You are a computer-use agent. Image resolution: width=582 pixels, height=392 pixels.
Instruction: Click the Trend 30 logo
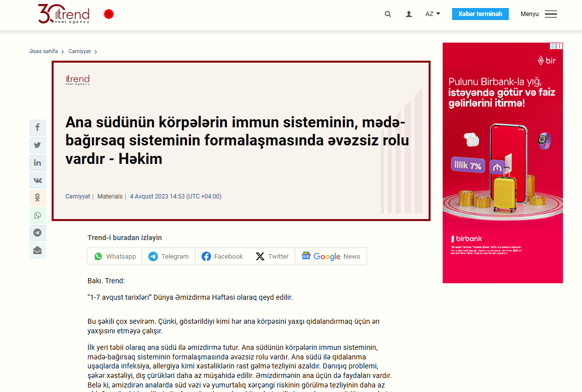pyautogui.click(x=64, y=14)
